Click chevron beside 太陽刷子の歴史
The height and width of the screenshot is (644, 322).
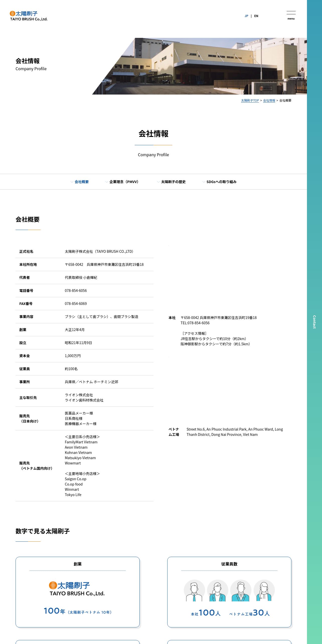pyautogui.click(x=158, y=182)
